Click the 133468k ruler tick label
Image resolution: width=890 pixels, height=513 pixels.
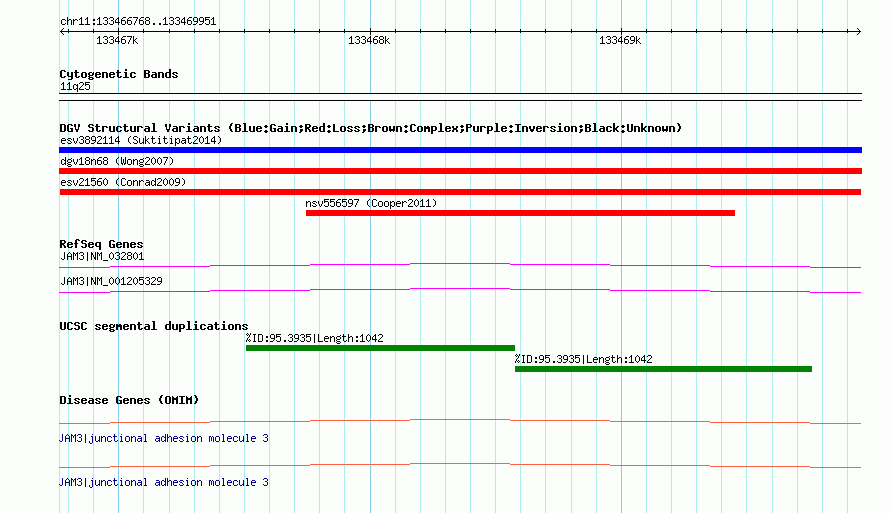[x=369, y=40]
